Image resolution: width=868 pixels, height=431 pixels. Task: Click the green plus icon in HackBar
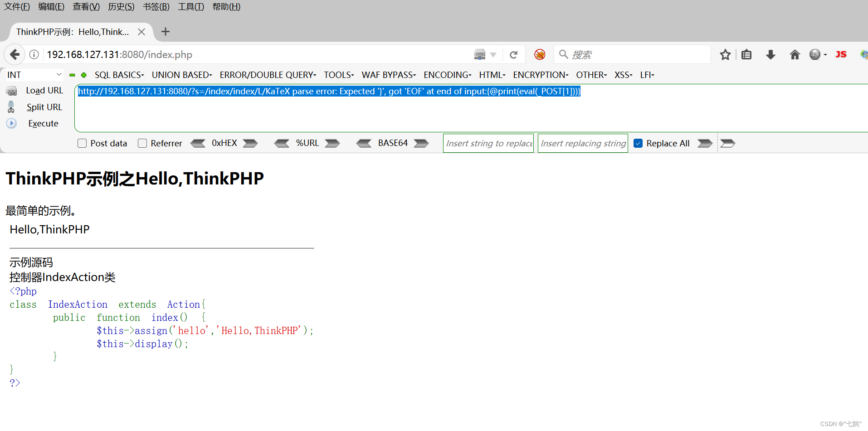(84, 75)
